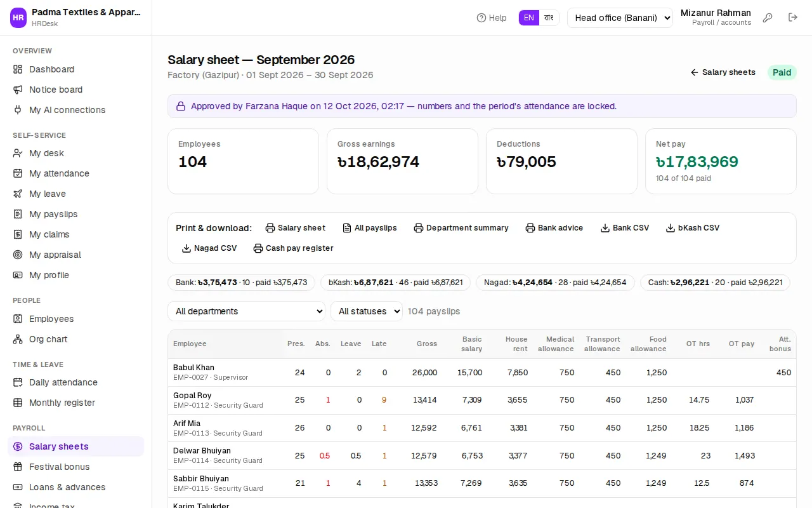Click the Festival bonus gift icon
Viewport: 812px width, 508px height.
point(18,467)
